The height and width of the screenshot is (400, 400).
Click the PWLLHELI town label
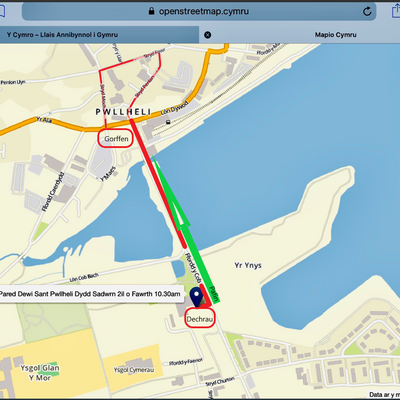point(123,112)
